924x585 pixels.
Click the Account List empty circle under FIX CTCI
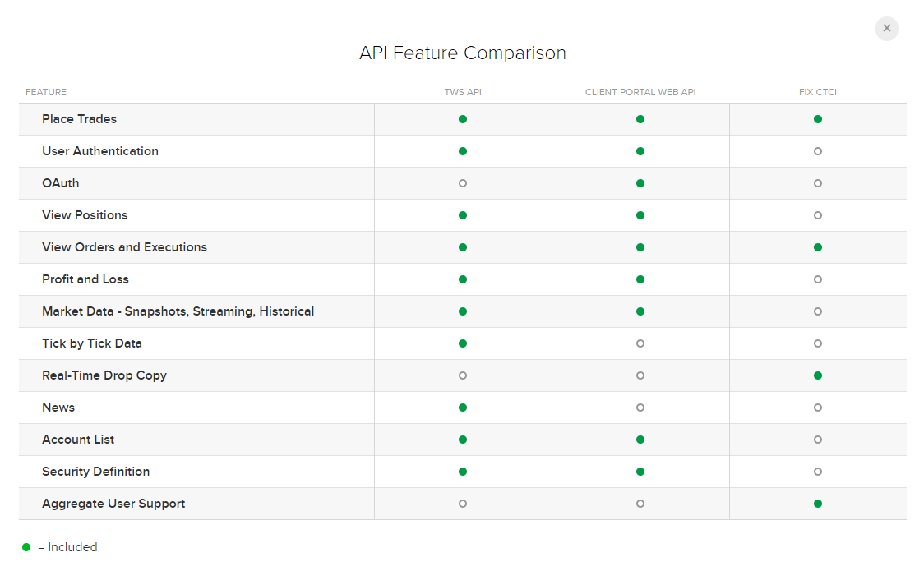pyautogui.click(x=817, y=440)
